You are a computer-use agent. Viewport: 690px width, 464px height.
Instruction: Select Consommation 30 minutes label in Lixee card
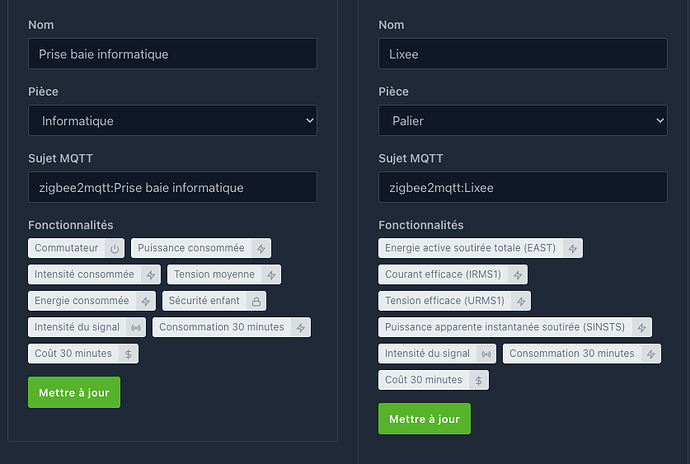[572, 354]
